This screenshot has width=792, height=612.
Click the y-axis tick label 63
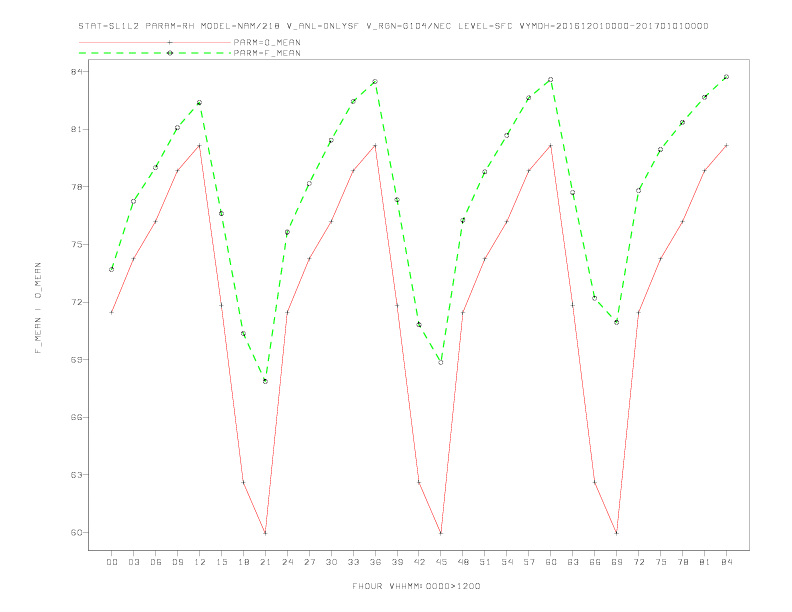point(76,475)
